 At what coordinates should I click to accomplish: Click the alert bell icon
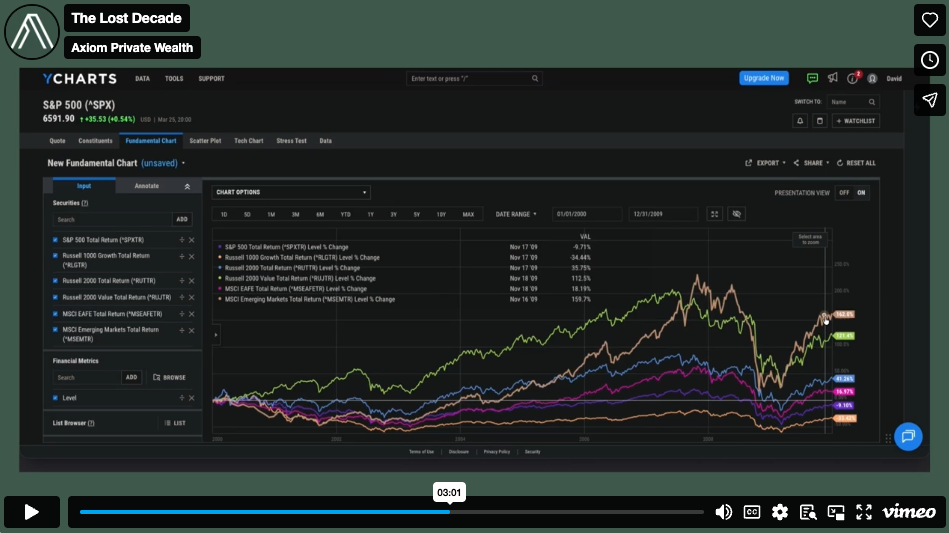(x=800, y=121)
